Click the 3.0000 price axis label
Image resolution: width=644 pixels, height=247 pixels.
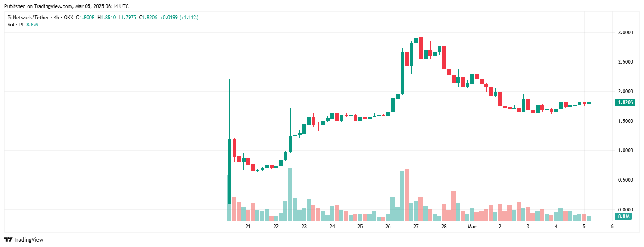click(625, 33)
